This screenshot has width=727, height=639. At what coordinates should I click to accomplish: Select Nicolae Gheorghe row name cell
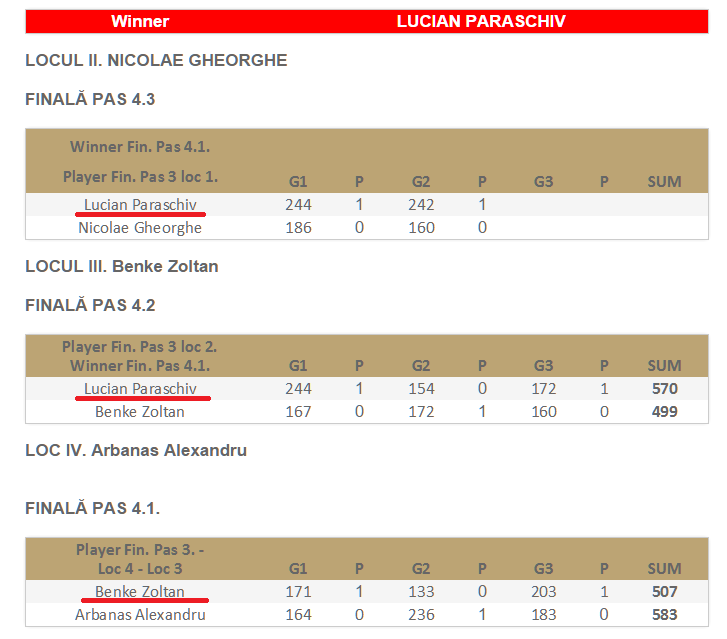(x=140, y=228)
